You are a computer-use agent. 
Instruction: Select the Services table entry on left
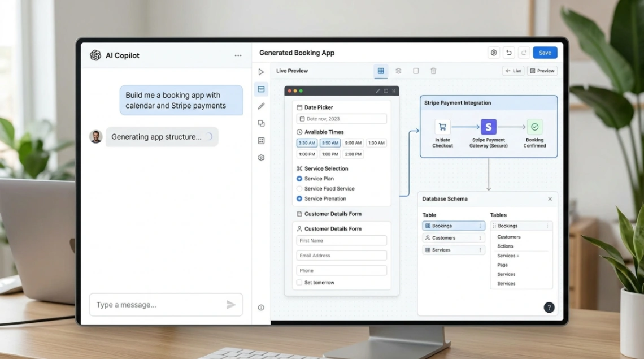tap(454, 250)
